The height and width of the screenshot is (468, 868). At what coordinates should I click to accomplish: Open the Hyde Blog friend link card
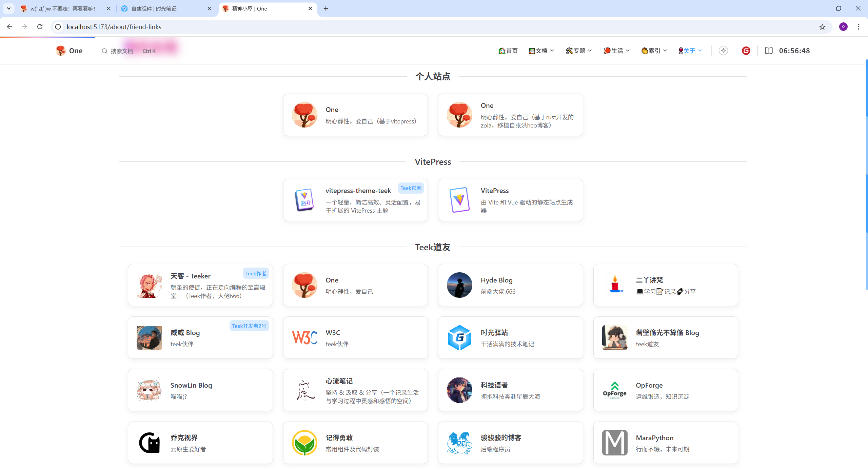[x=510, y=285]
